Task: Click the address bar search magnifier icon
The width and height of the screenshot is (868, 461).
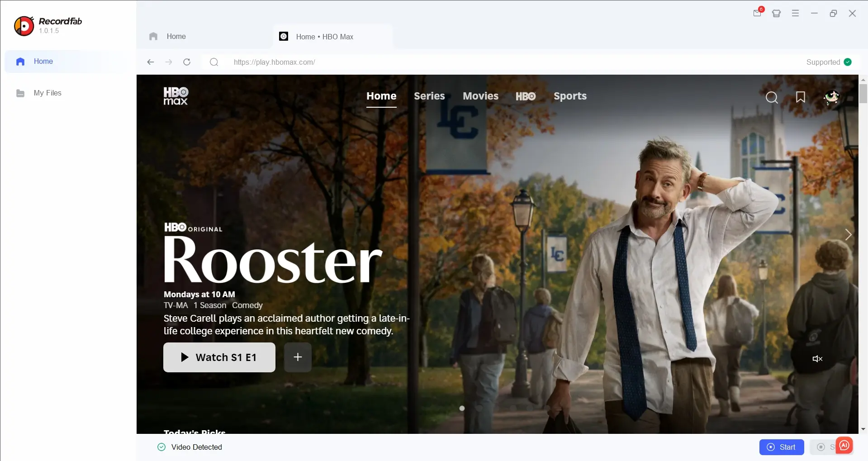Action: tap(214, 62)
